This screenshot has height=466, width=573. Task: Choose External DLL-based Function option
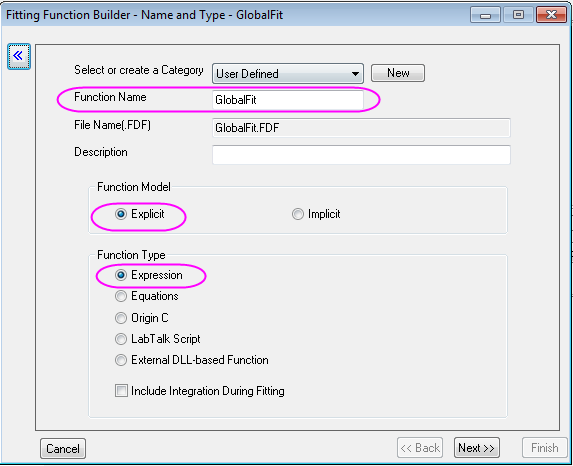191,360
